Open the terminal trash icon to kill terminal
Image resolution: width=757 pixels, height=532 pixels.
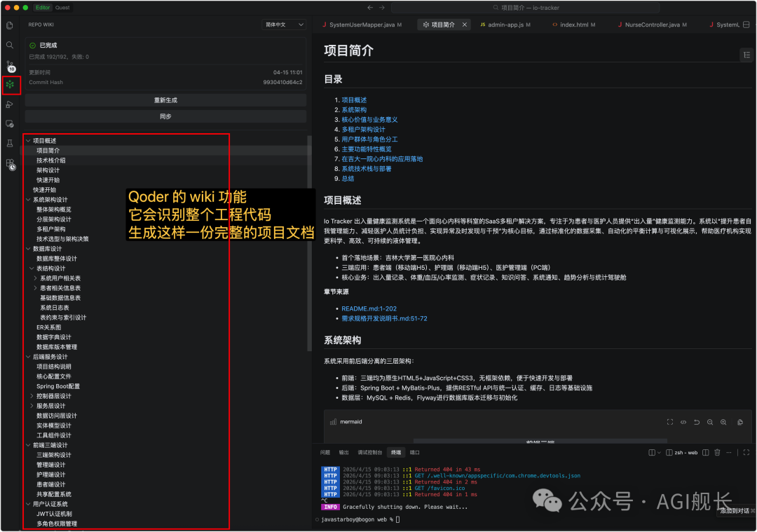point(717,452)
